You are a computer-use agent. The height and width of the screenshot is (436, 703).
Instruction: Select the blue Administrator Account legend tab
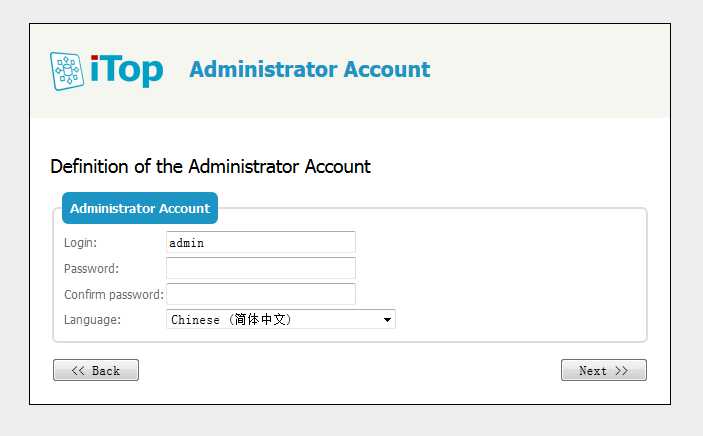coord(140,208)
